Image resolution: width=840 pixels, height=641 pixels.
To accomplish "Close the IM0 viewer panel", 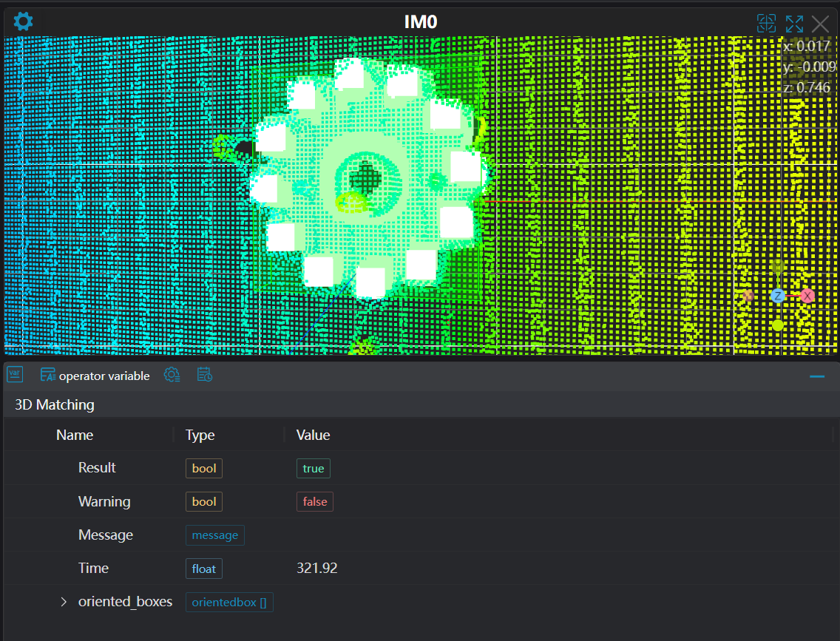I will click(x=821, y=23).
